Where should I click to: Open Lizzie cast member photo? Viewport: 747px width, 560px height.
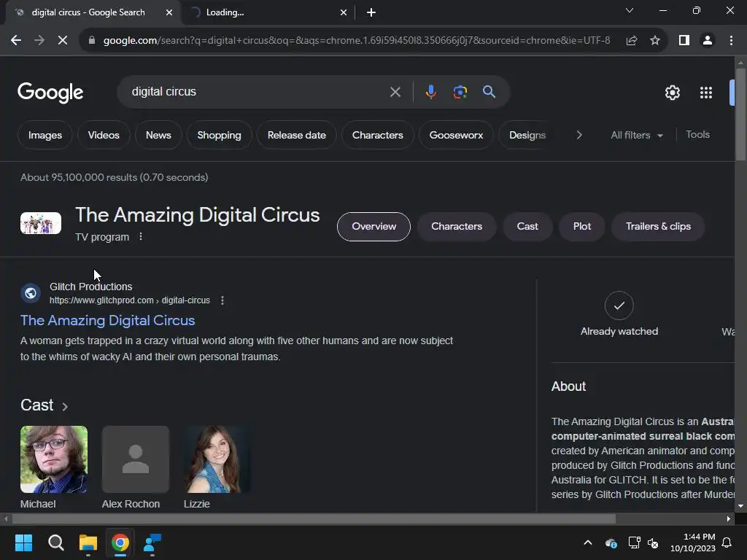tap(217, 459)
